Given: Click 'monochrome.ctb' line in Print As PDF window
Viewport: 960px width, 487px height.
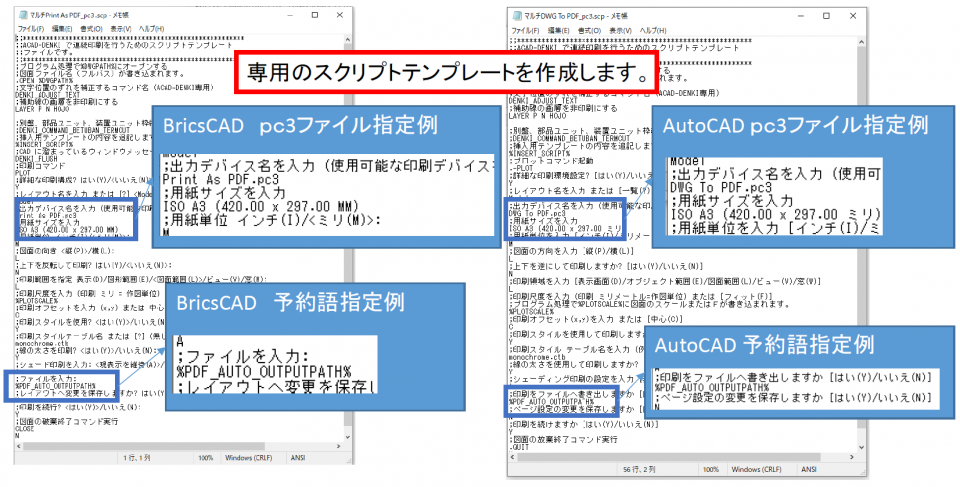Looking at the screenshot, I should (x=42, y=344).
